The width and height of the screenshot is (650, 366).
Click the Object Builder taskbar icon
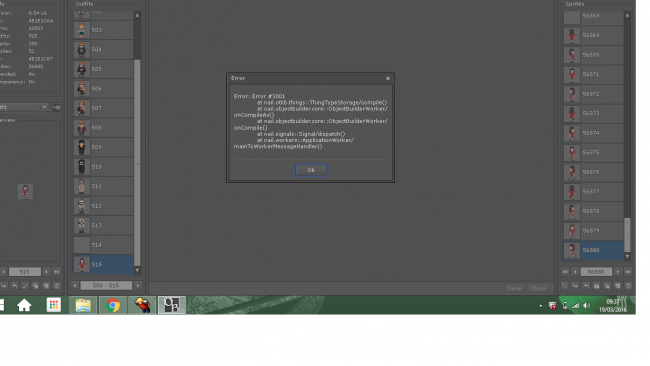(172, 305)
